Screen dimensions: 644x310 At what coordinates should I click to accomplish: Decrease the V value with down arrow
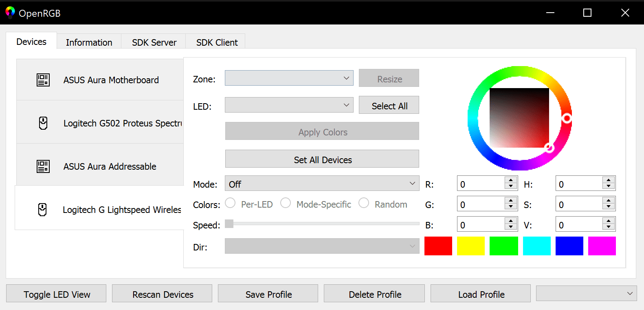(x=609, y=227)
